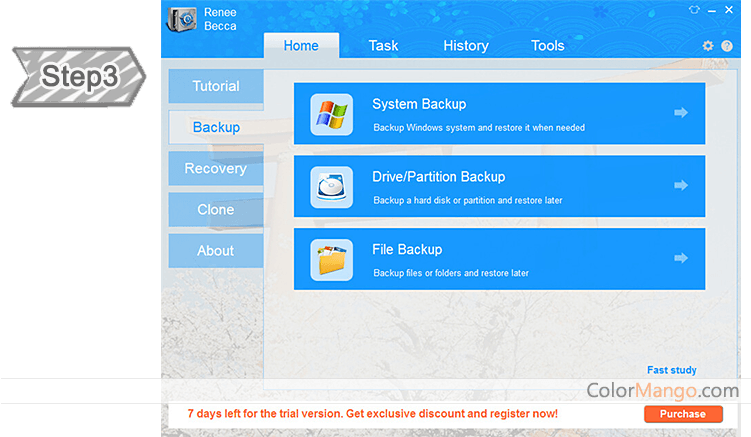Click the hard disk Drive/Partition Backup icon
The height and width of the screenshot is (437, 751).
click(x=331, y=187)
